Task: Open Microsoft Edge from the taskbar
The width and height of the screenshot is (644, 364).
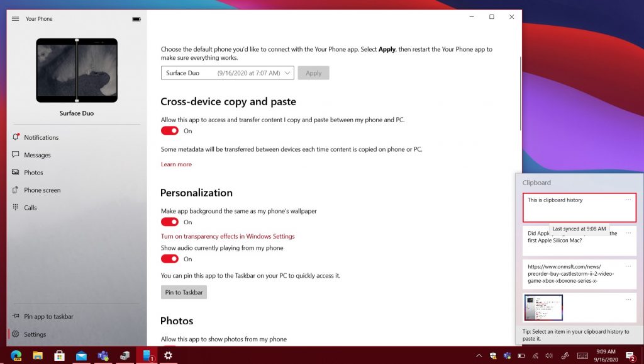Action: [16, 355]
